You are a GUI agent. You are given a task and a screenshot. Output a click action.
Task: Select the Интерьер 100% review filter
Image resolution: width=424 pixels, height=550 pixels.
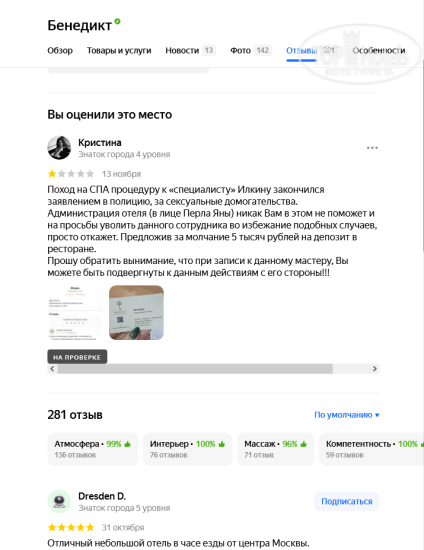pyautogui.click(x=188, y=449)
